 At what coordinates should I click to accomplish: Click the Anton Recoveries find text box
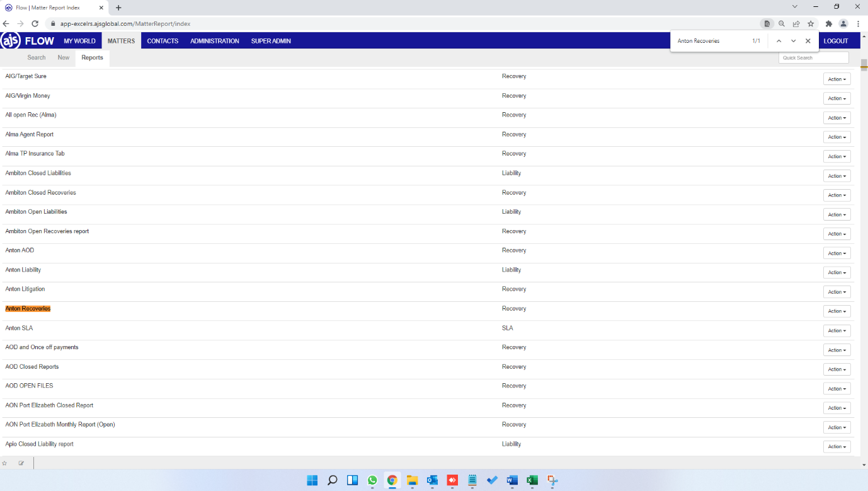tap(709, 41)
